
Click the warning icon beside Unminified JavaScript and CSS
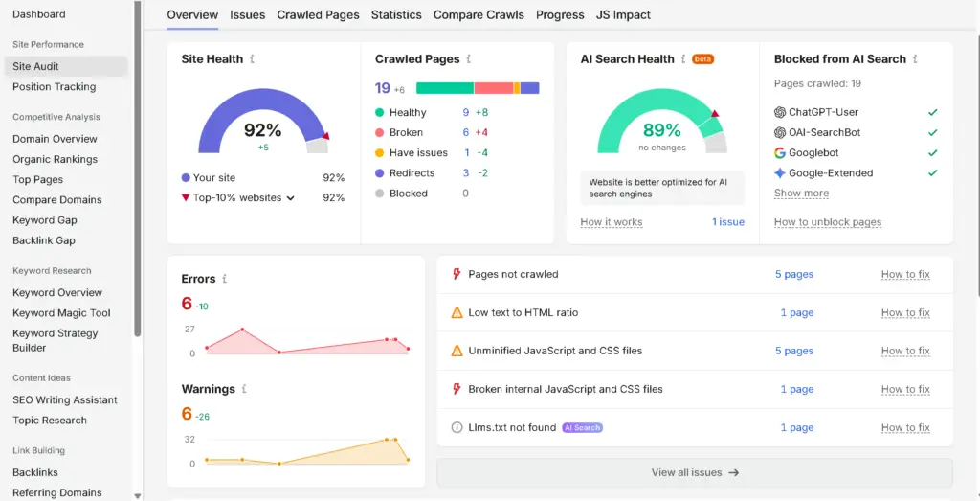[x=457, y=351]
